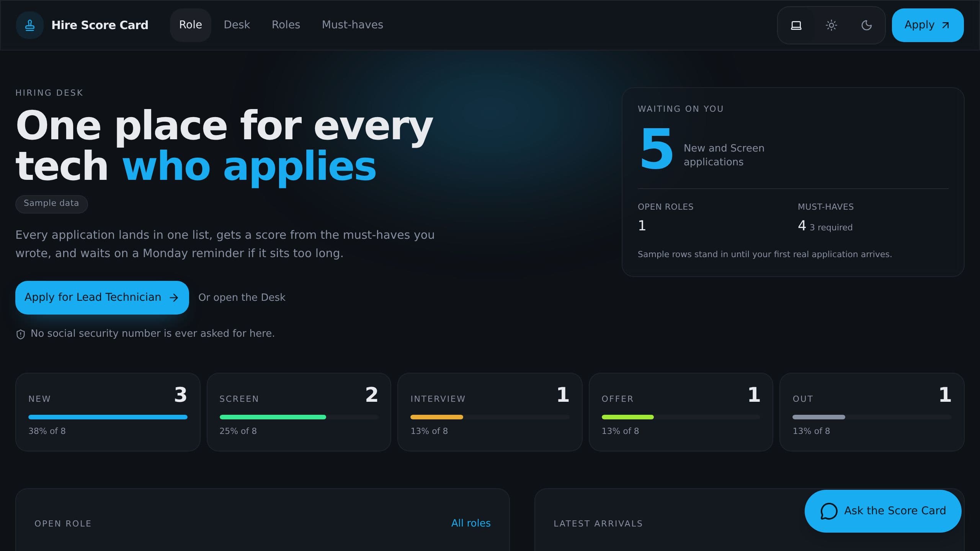Image resolution: width=980 pixels, height=551 pixels.
Task: Click the HIRING DESK eyebrow label
Action: 49,93
